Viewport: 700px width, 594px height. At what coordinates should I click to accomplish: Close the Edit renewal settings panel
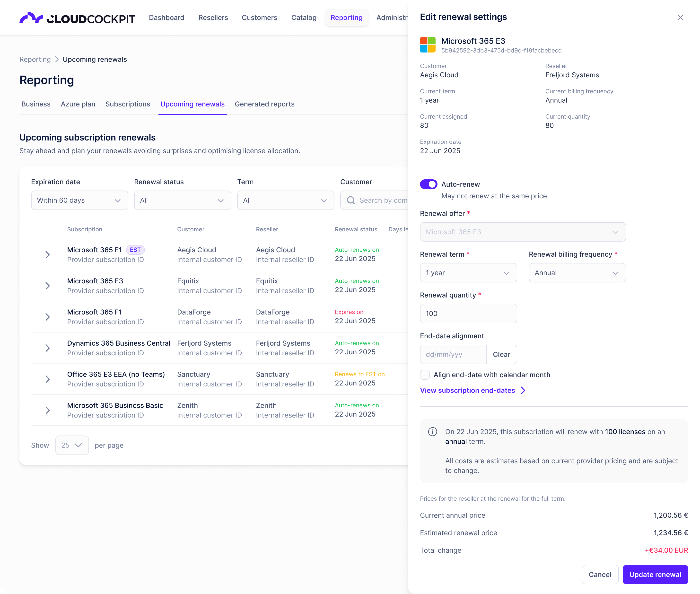coord(680,17)
